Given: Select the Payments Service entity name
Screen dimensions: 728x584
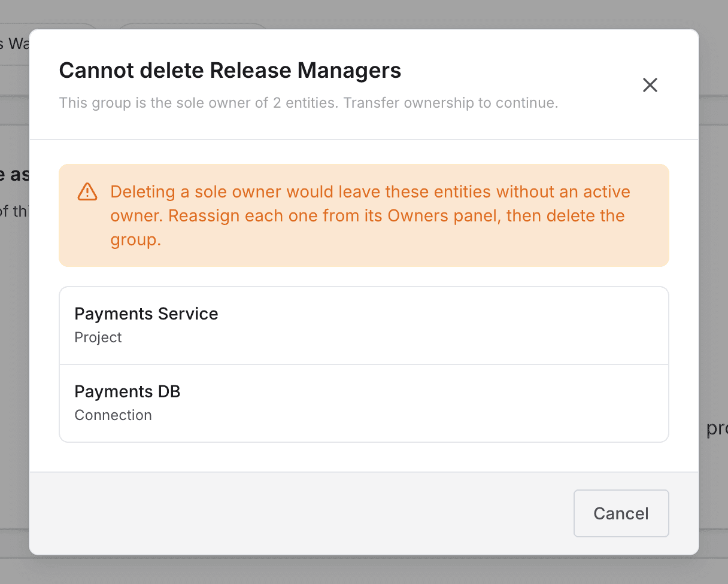Looking at the screenshot, I should click(146, 314).
